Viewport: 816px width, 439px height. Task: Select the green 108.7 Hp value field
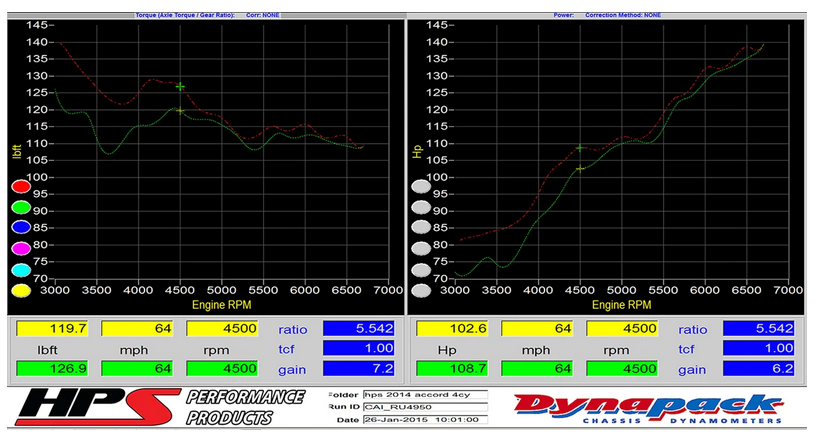[x=450, y=368]
